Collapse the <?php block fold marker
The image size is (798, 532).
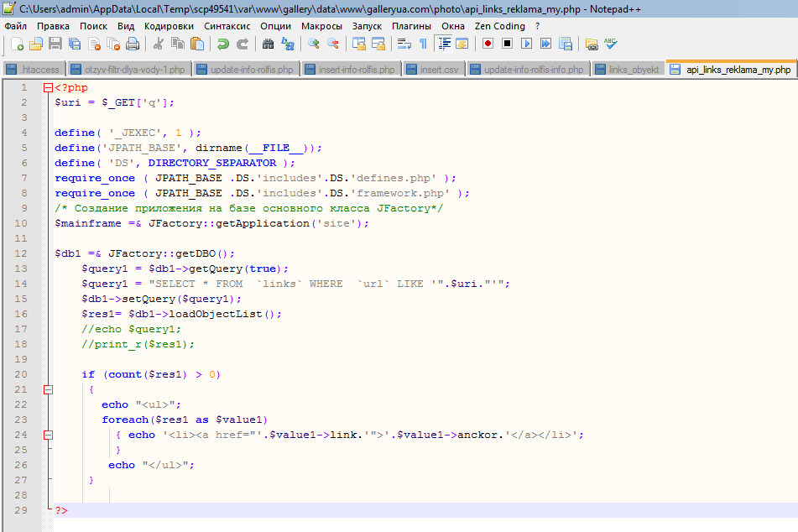[48, 87]
